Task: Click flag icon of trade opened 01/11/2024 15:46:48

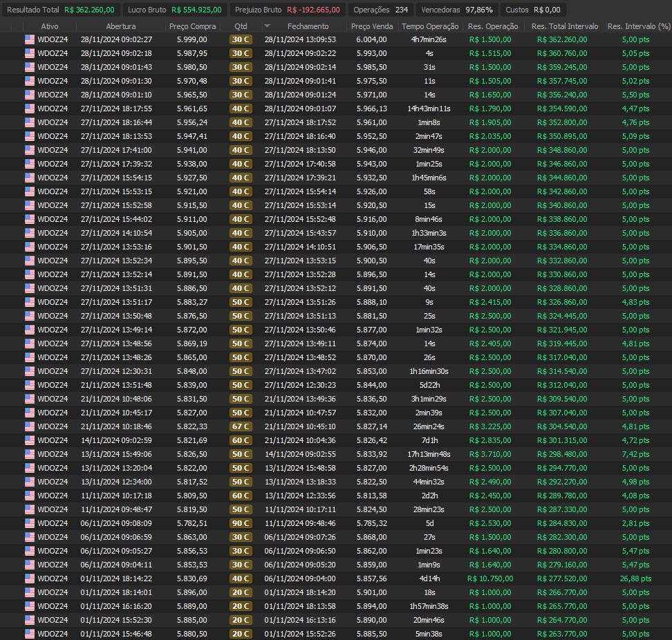Action: tap(29, 634)
